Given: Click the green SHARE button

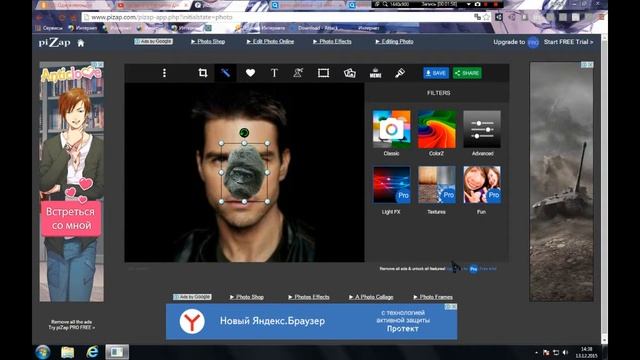Looking at the screenshot, I should tap(467, 73).
